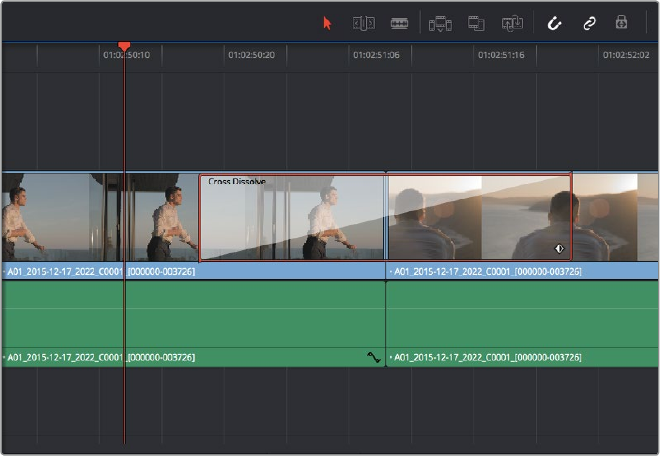Toggle the chain Linked Selection button
The width and height of the screenshot is (660, 456).
(x=589, y=22)
